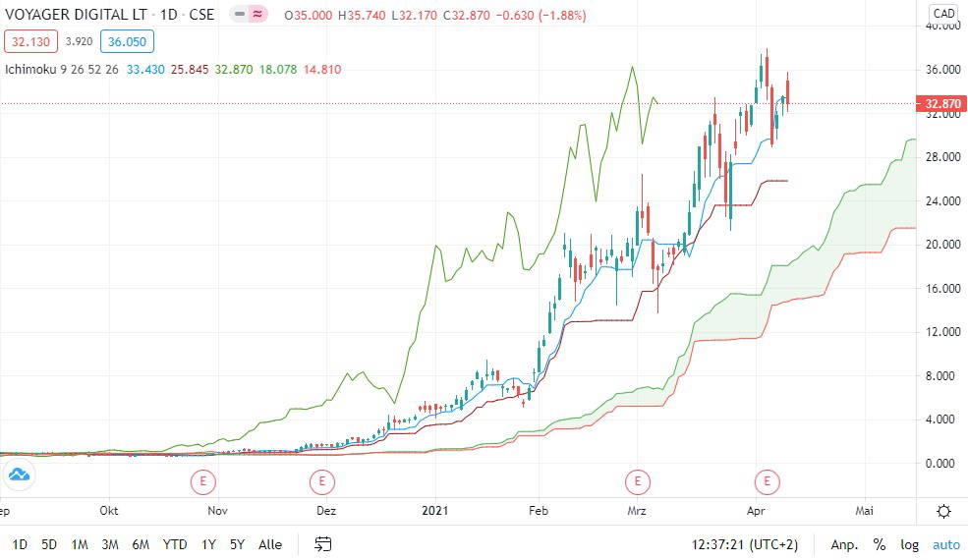This screenshot has height=560, width=968.
Task: Click the Okt label on time axis
Action: pyautogui.click(x=109, y=511)
